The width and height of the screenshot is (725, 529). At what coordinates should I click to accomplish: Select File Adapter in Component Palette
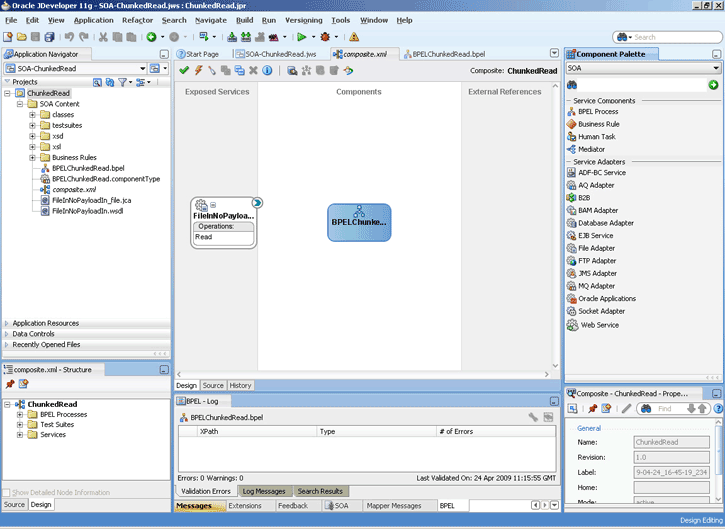[x=596, y=248]
